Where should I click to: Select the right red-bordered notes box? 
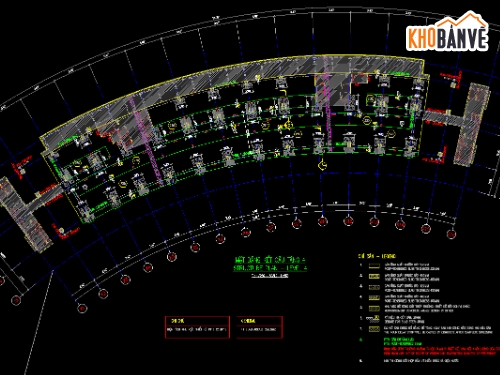(260, 327)
